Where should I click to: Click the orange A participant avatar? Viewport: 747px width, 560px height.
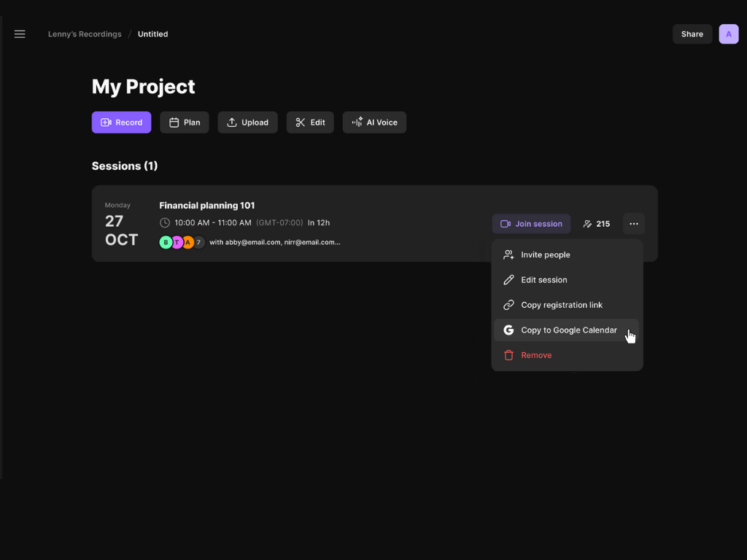tap(187, 242)
